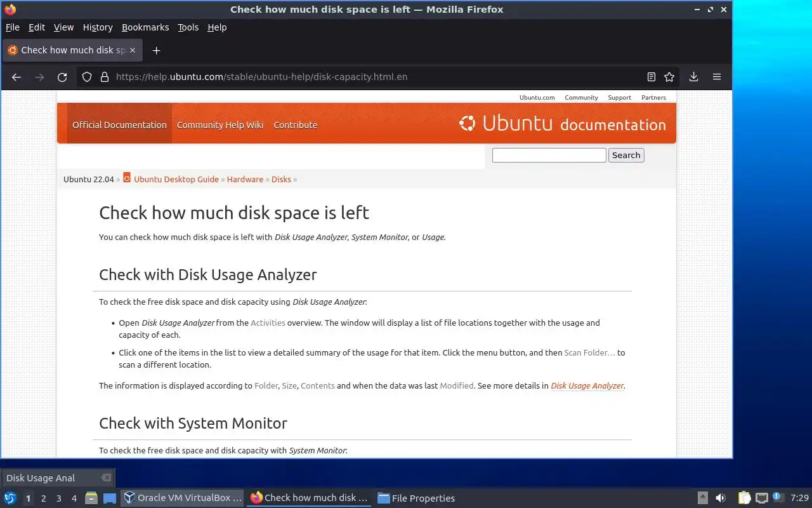The image size is (812, 508).
Task: Bookmark this page with the star
Action: 669,77
